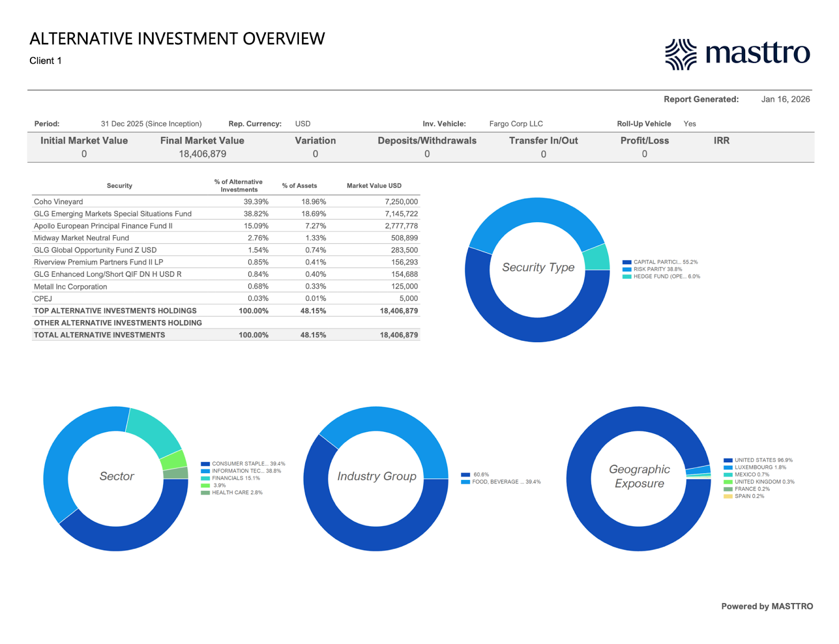Click the Information Tec legend swatch
839x644 pixels.
pos(205,471)
